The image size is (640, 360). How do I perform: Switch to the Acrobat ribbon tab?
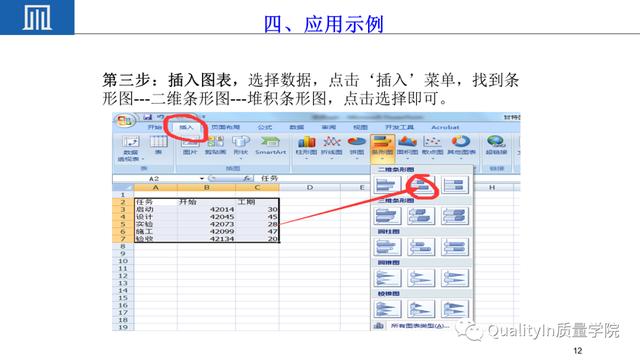445,127
